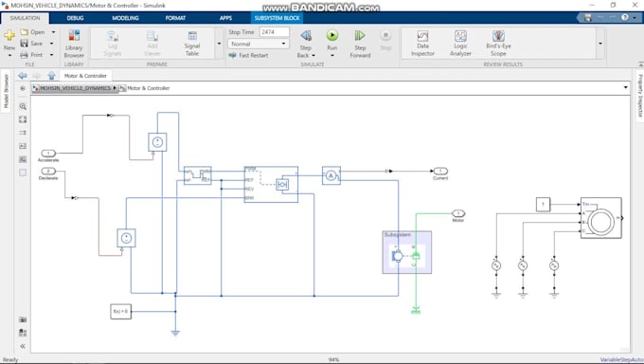Click the double-chevron collapse palette icon

[x=23, y=346]
